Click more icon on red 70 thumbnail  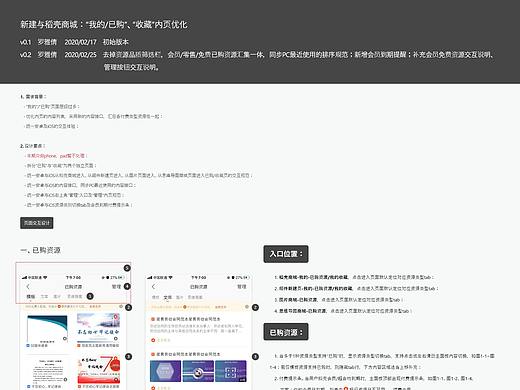(116, 379)
